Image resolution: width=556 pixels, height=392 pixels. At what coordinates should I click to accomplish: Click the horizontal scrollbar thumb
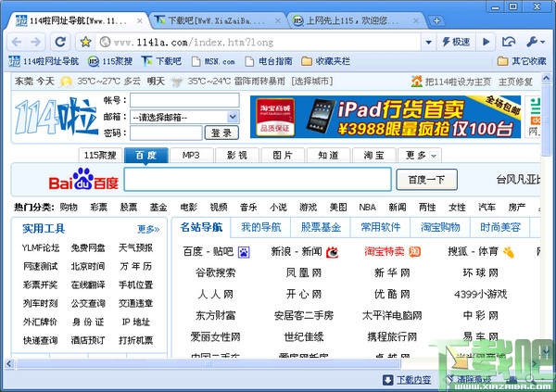[208, 363]
